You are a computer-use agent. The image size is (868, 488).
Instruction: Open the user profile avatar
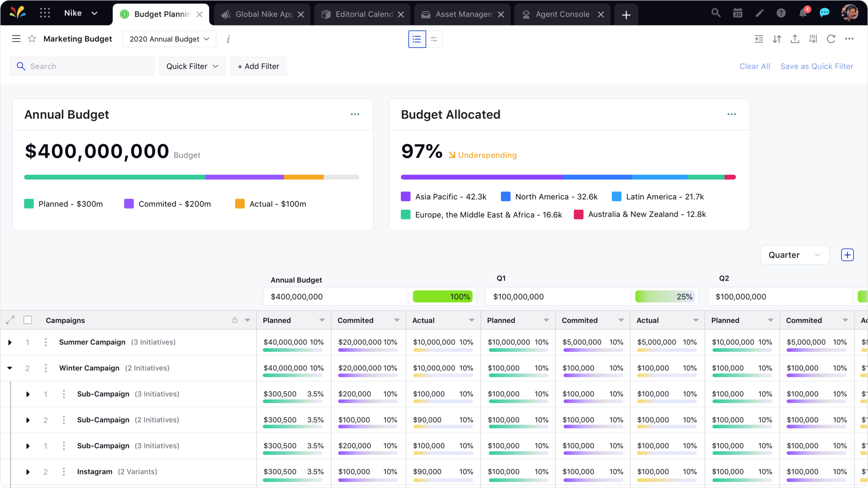849,13
